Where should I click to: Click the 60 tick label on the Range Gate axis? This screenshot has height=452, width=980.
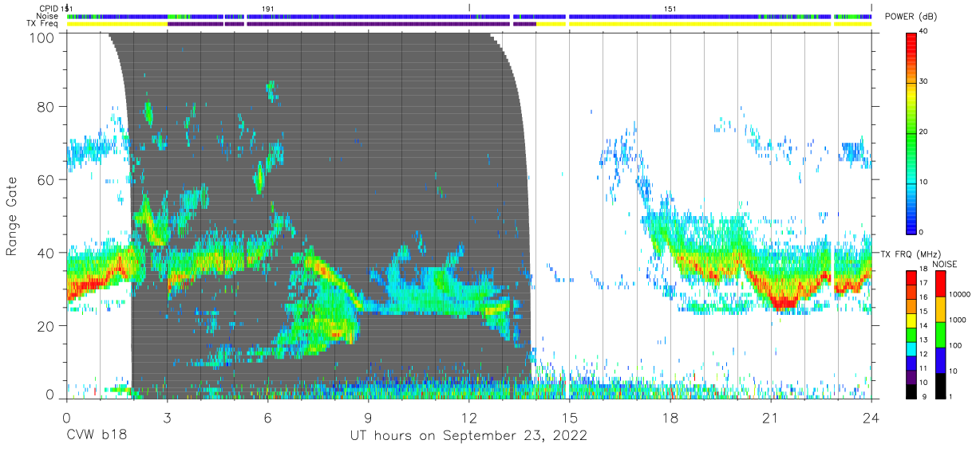point(47,180)
